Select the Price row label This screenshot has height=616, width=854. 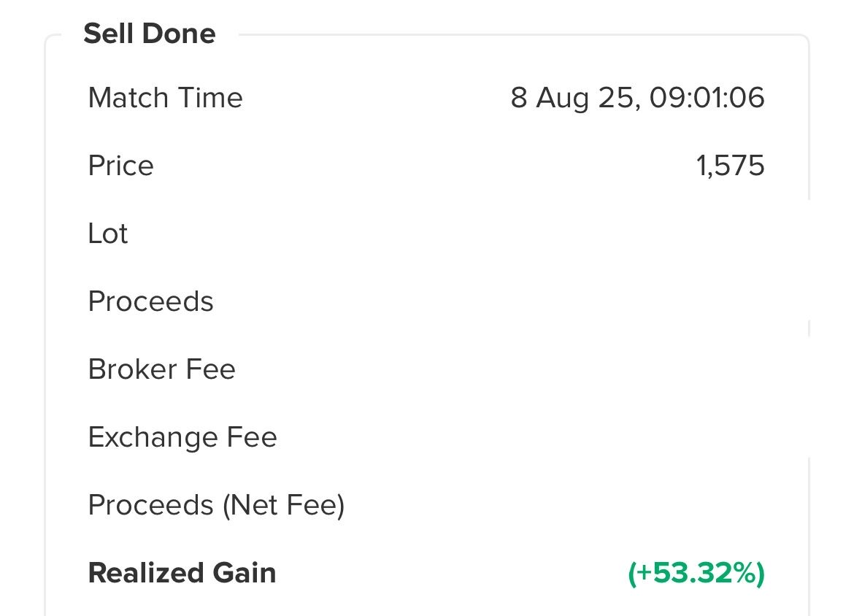coord(121,166)
